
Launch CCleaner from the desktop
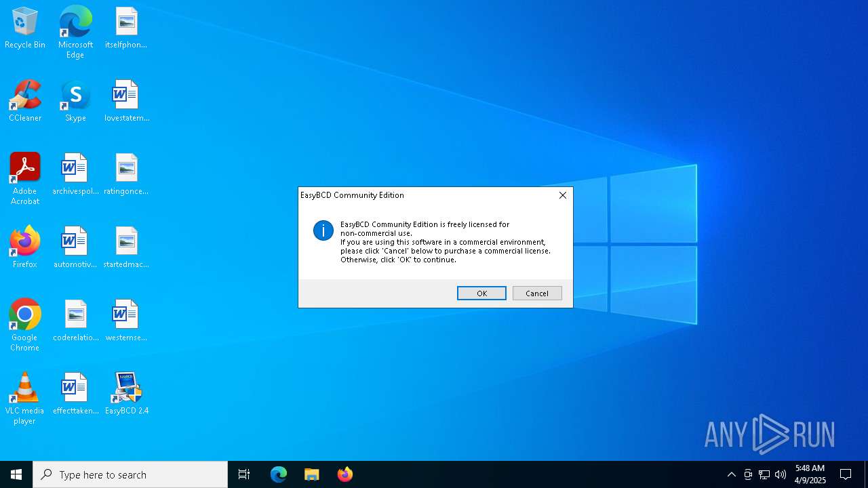coord(25,102)
